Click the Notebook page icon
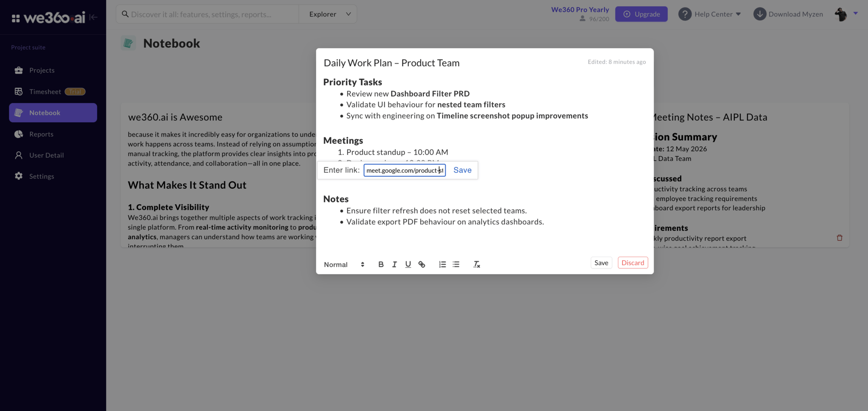Image resolution: width=868 pixels, height=411 pixels. point(128,43)
